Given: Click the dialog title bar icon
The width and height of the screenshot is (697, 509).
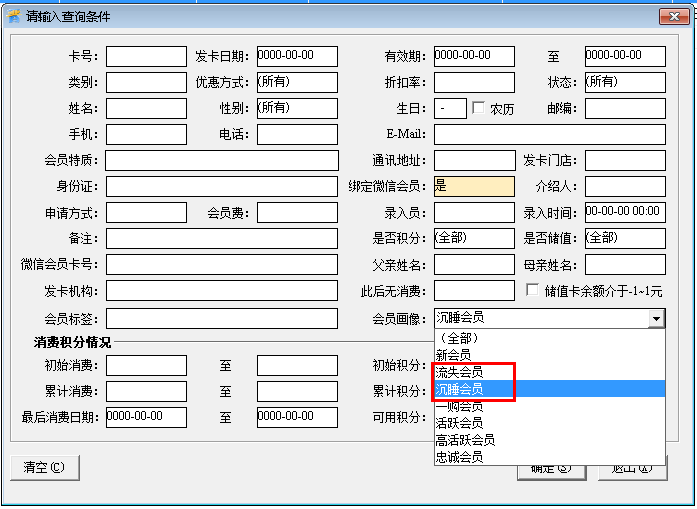Looking at the screenshot, I should (x=14, y=17).
